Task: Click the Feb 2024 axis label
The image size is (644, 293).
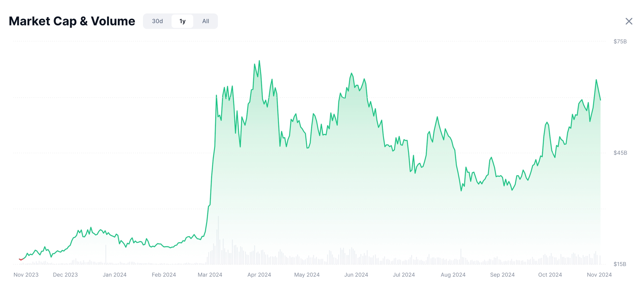Action: [x=164, y=275]
